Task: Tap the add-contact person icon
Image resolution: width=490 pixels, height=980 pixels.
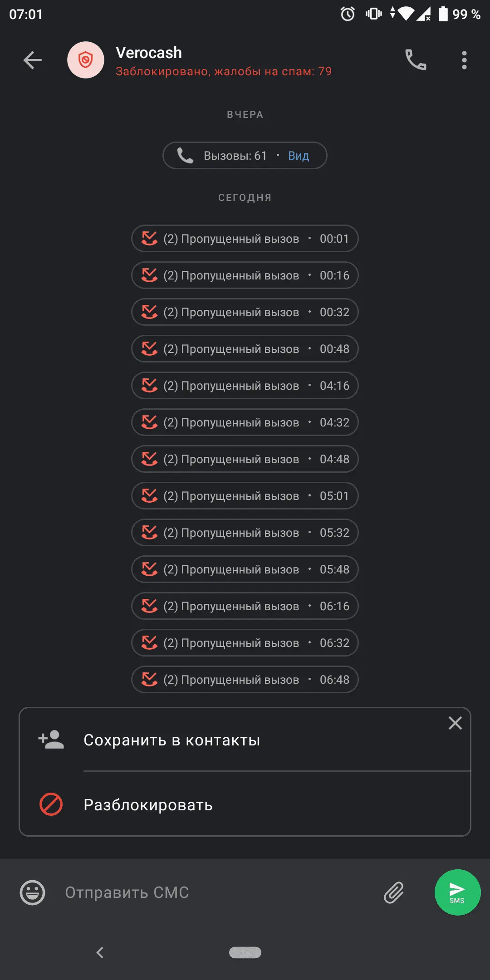Action: point(51,740)
